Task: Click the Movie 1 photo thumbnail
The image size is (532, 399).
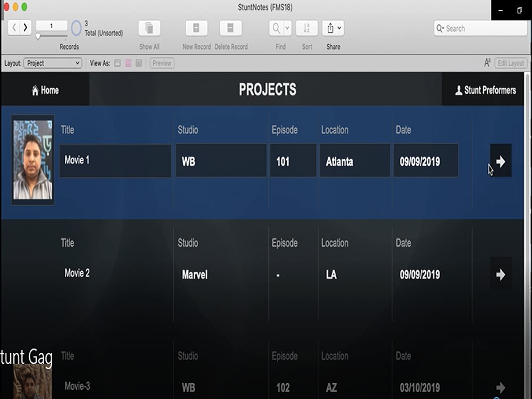Action: point(32,159)
